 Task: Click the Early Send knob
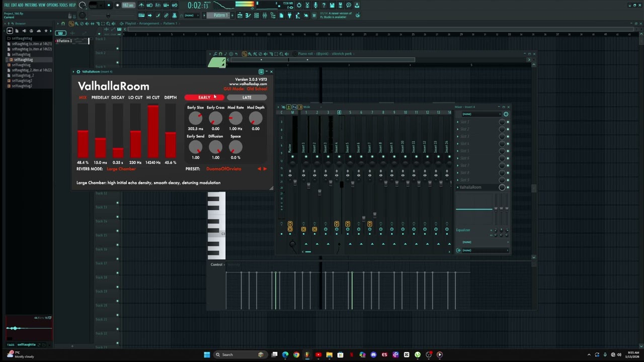point(195,147)
